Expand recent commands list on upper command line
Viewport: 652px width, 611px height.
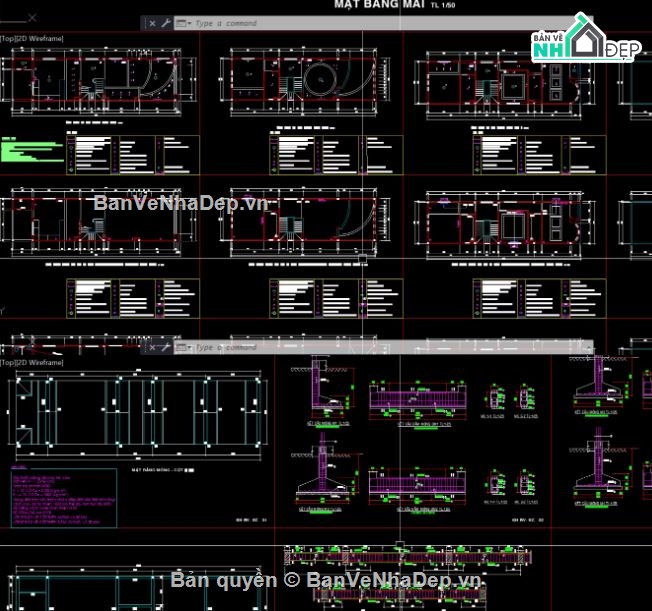183,22
